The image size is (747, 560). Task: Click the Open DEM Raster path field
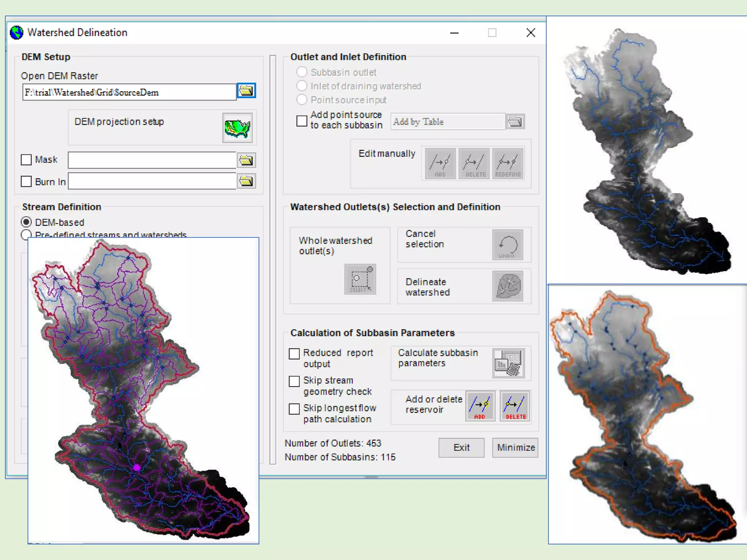[x=129, y=92]
